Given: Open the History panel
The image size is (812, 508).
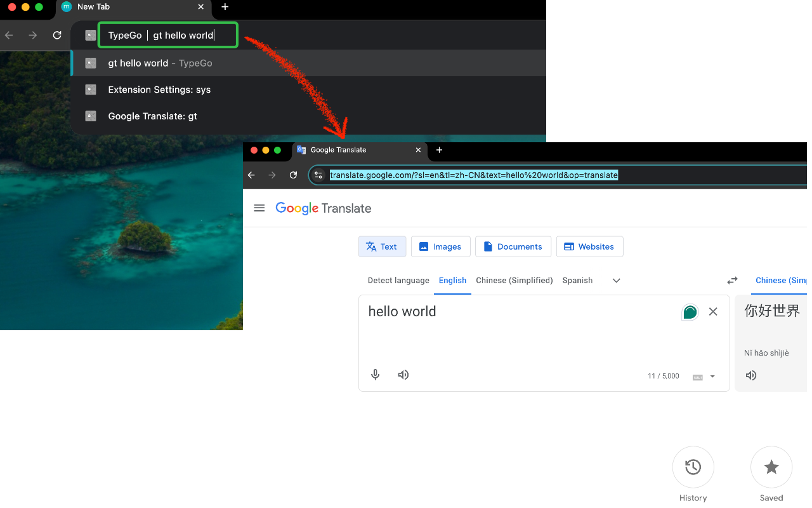Looking at the screenshot, I should (x=693, y=467).
